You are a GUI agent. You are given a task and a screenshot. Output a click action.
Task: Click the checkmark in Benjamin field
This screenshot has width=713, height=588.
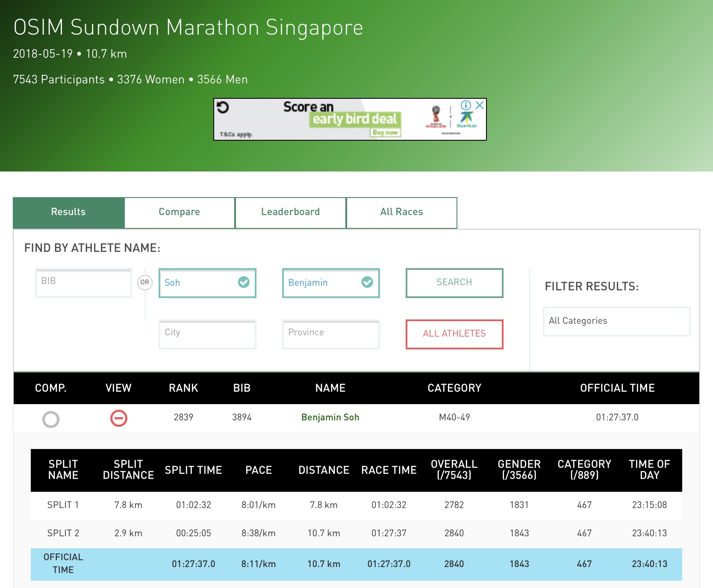367,282
